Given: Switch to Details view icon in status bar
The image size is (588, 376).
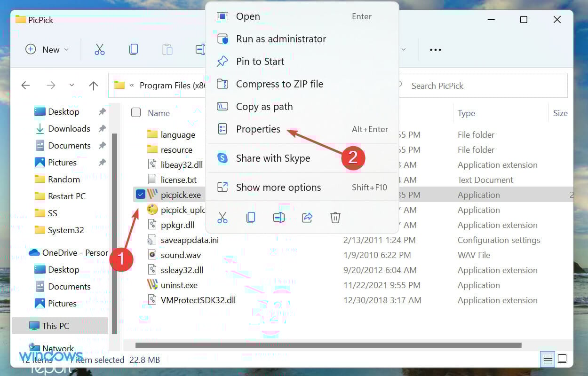Looking at the screenshot, I should pyautogui.click(x=548, y=360).
